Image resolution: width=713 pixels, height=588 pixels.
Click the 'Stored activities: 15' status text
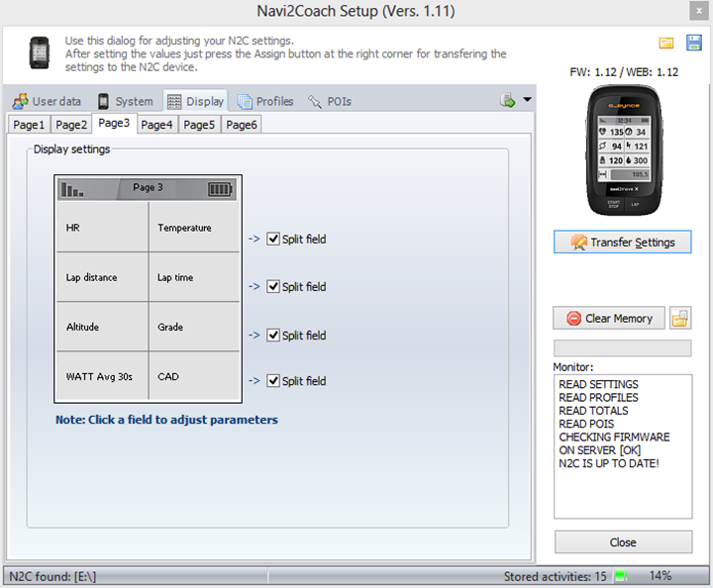[555, 576]
